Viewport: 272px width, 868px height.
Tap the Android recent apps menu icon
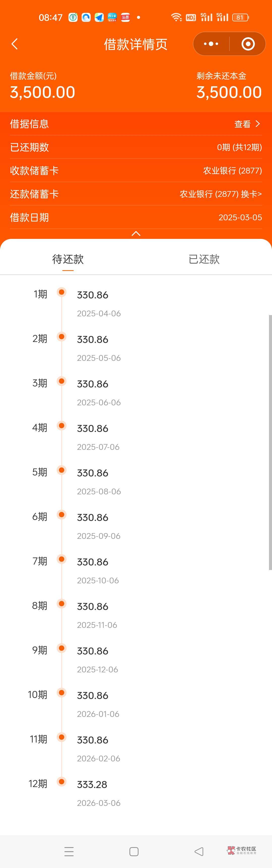click(x=69, y=851)
